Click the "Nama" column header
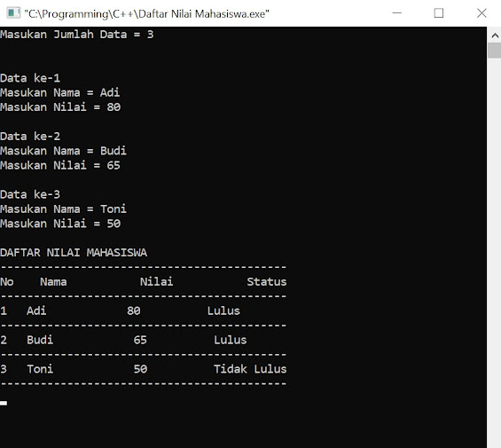Viewport: 501px width, 448px height. point(53,282)
